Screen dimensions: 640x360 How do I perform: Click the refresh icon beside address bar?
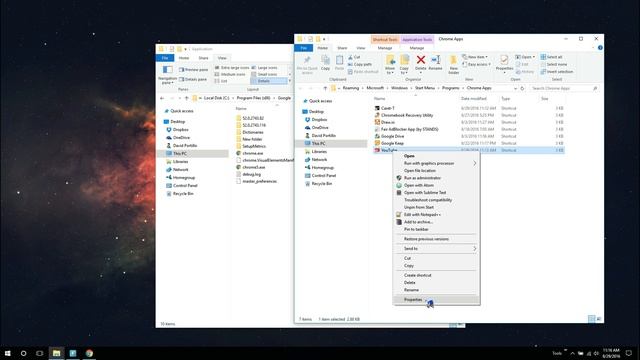point(522,88)
